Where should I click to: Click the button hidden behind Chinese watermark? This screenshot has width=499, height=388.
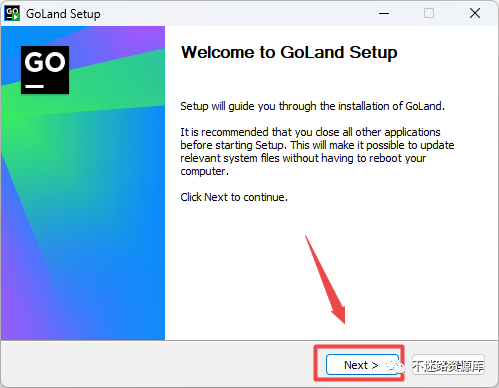click(x=448, y=365)
